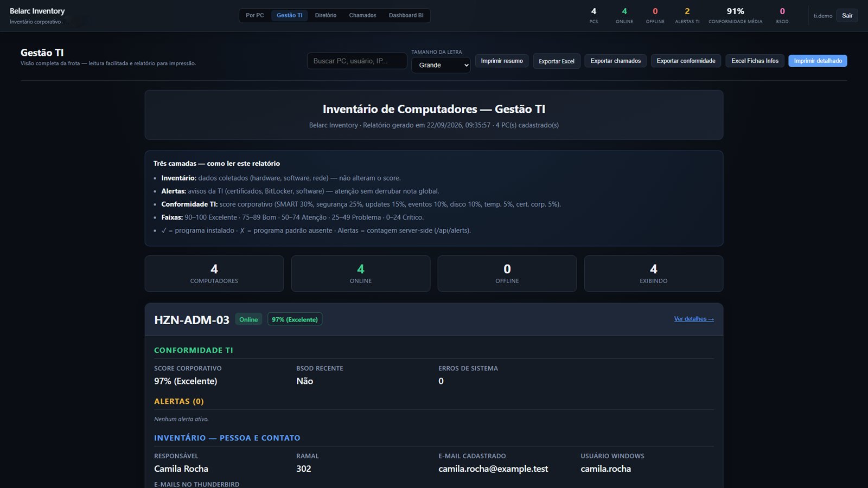Open the Por PC tab
The width and height of the screenshot is (868, 488).
tap(254, 15)
